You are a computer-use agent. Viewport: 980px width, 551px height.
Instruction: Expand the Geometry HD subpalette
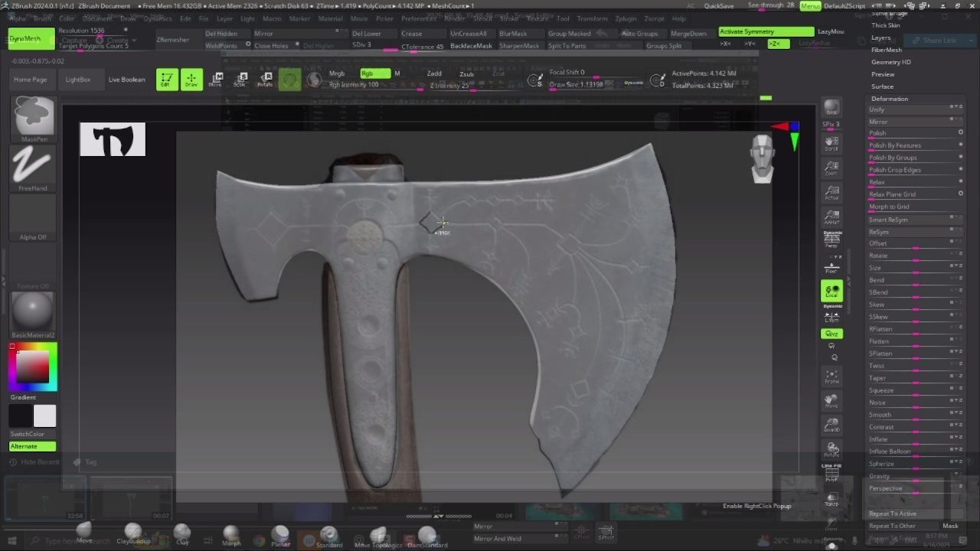click(890, 62)
